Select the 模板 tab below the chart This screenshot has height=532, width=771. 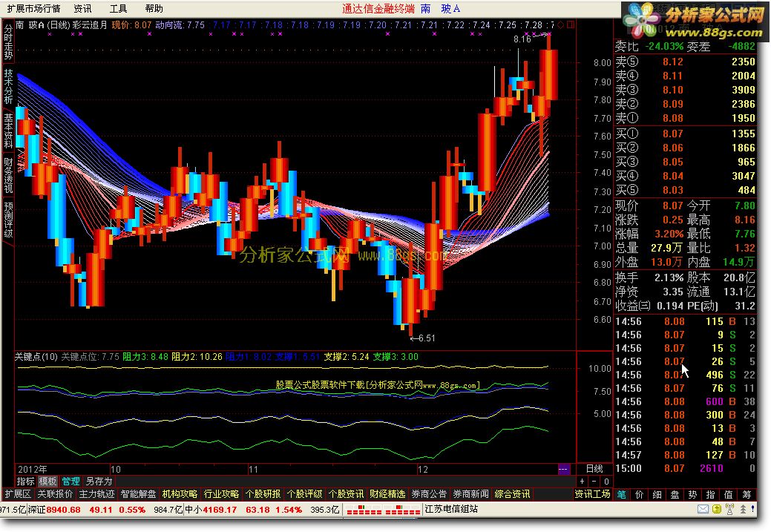point(47,482)
